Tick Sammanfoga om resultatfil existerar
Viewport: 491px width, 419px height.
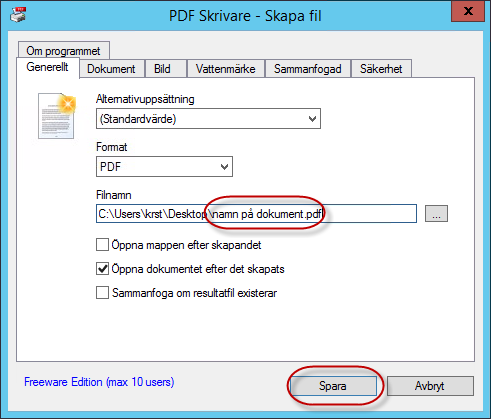point(102,293)
